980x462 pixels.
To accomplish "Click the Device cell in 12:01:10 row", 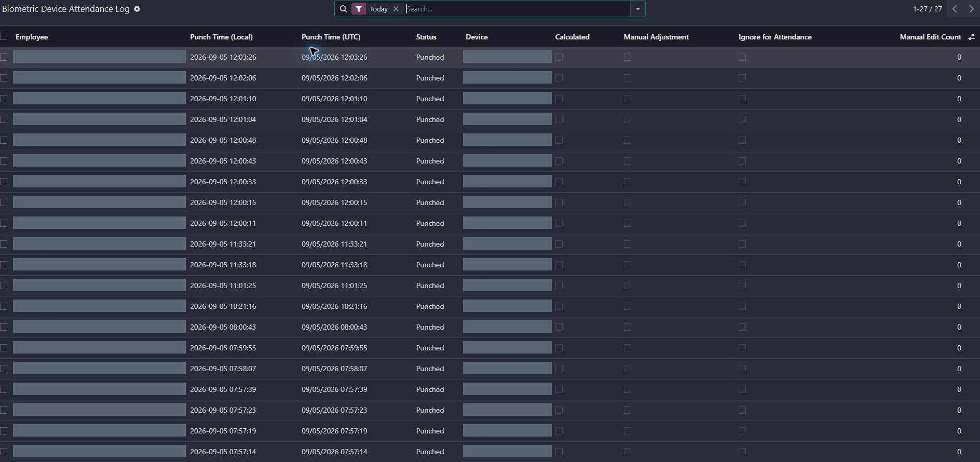I will point(507,99).
